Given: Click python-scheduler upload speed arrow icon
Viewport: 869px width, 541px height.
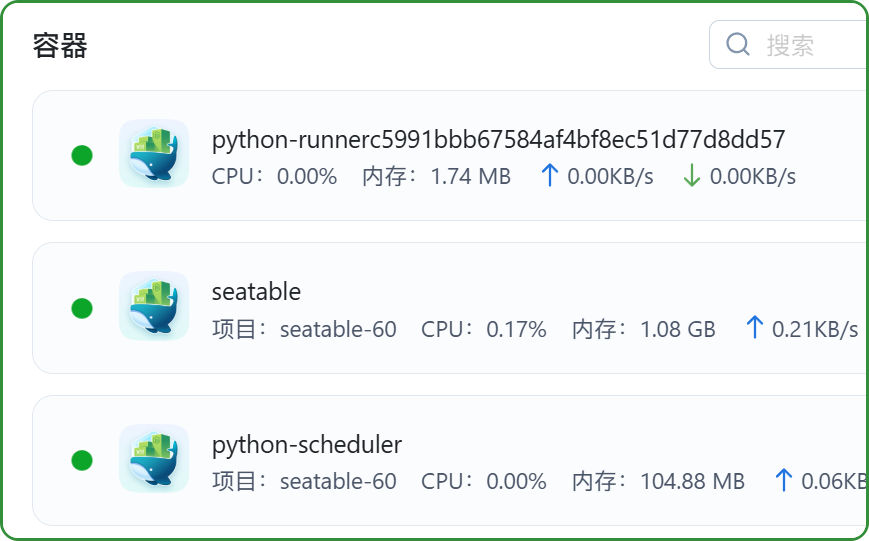Looking at the screenshot, I should (x=784, y=481).
